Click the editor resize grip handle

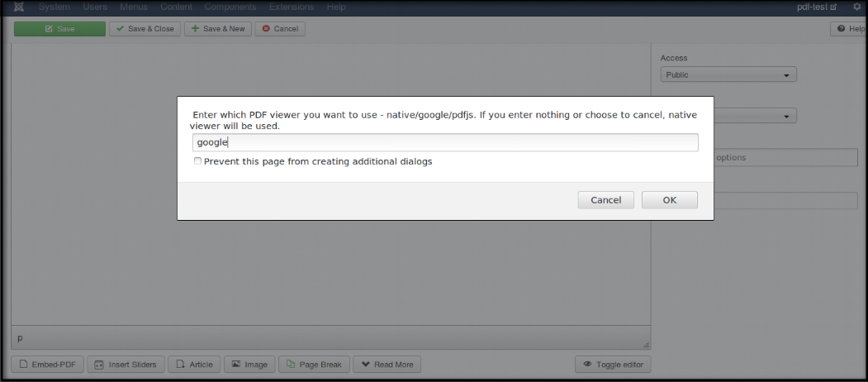point(646,345)
